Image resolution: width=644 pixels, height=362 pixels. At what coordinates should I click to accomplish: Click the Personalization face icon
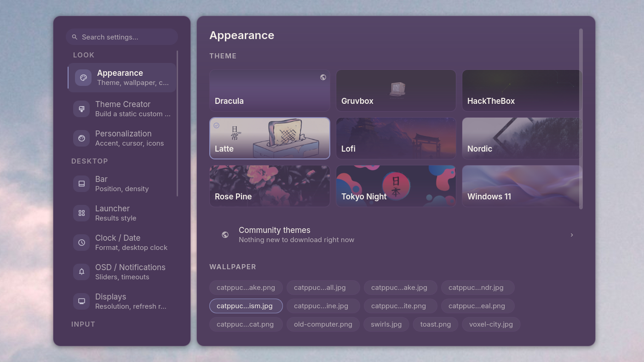(x=81, y=138)
